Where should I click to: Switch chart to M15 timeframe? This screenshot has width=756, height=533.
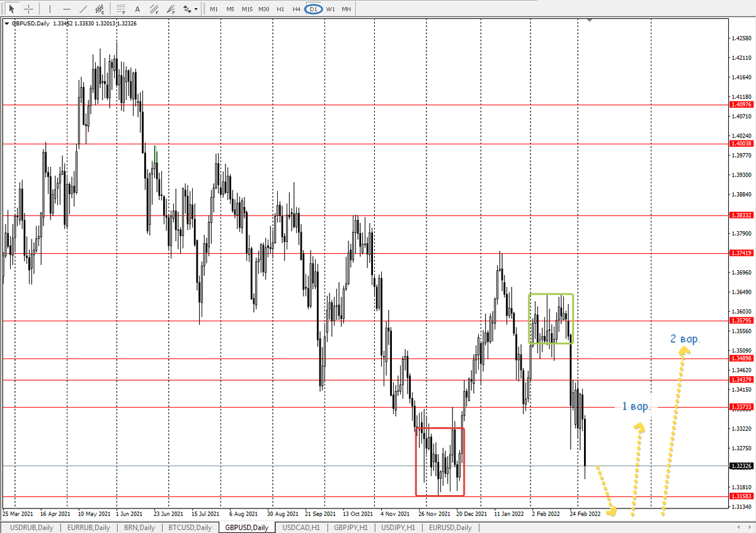(247, 9)
